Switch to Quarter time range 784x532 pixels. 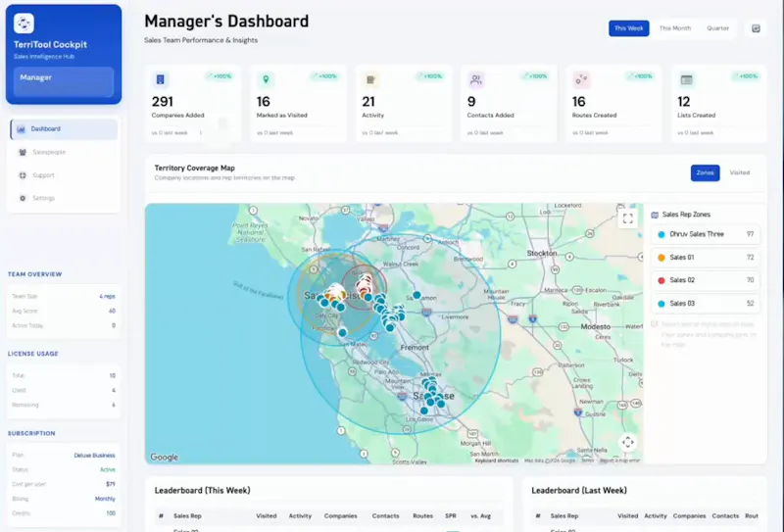coord(717,28)
